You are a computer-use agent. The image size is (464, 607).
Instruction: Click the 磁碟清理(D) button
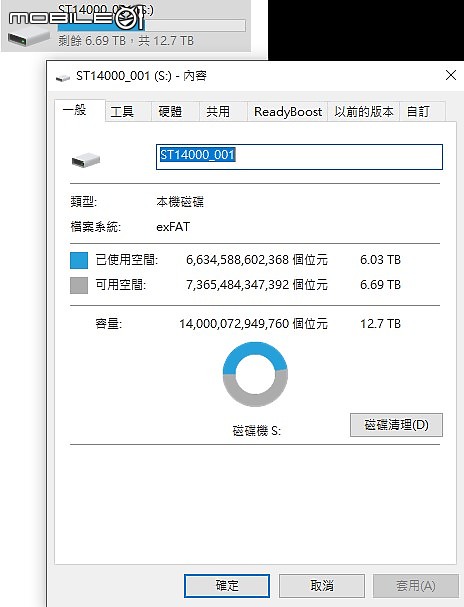pos(396,425)
